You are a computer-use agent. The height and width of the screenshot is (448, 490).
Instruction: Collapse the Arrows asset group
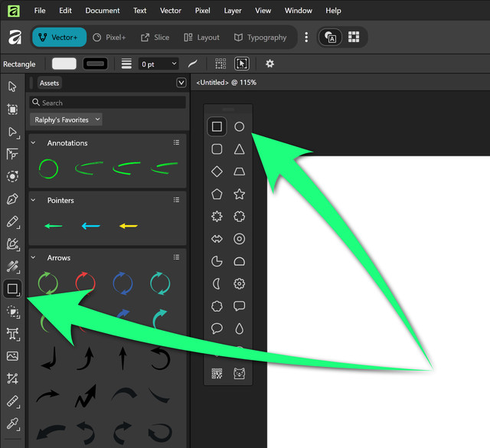coord(34,257)
